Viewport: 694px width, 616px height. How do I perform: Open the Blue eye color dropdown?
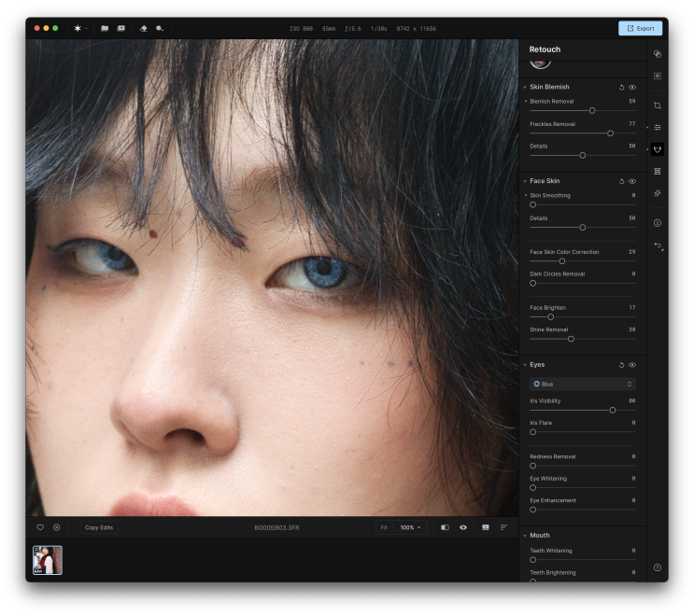[582, 384]
